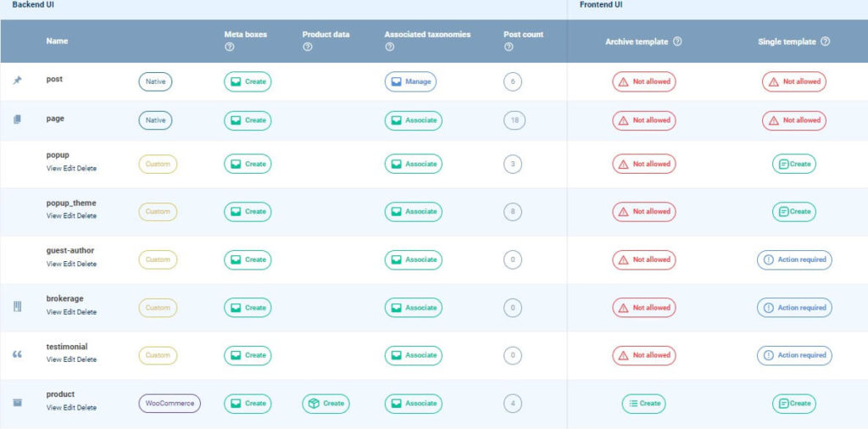Click the Post count column header
The width and height of the screenshot is (868, 429).
(x=523, y=34)
